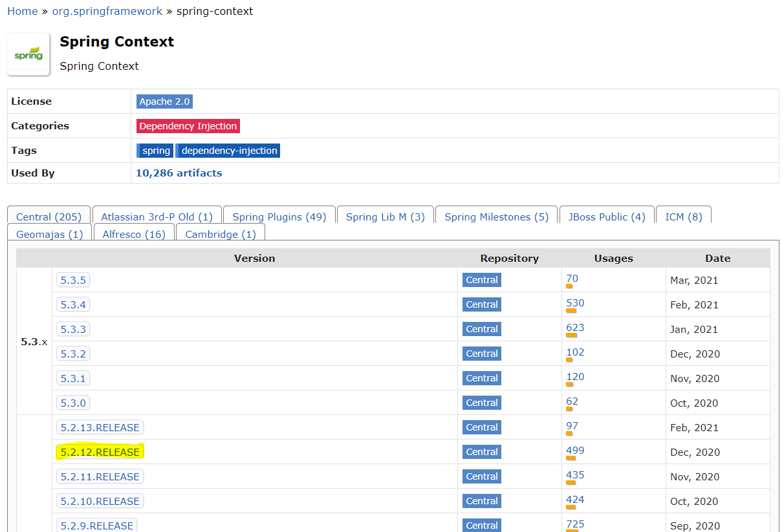
Task: Open the 62 usages link
Action: 572,401
